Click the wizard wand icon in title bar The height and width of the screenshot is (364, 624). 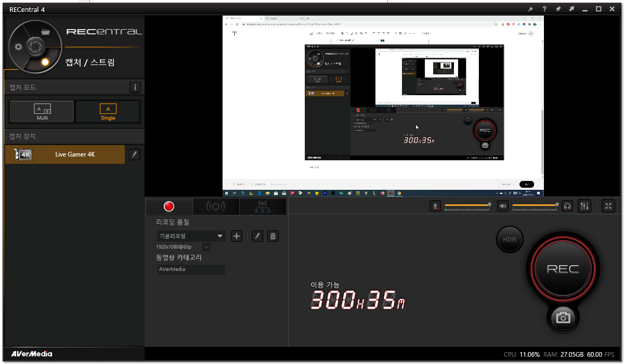[x=530, y=9]
